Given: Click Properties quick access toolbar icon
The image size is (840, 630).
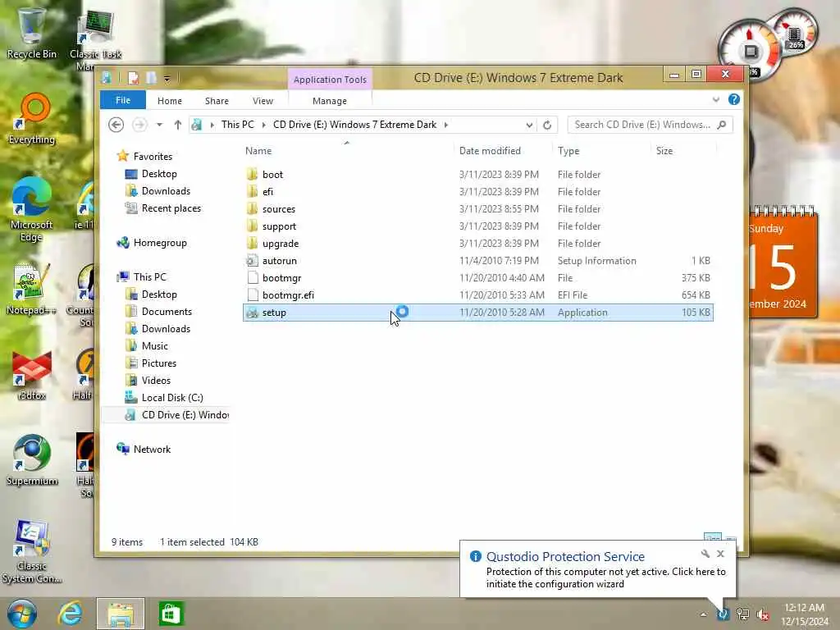Looking at the screenshot, I should point(134,79).
